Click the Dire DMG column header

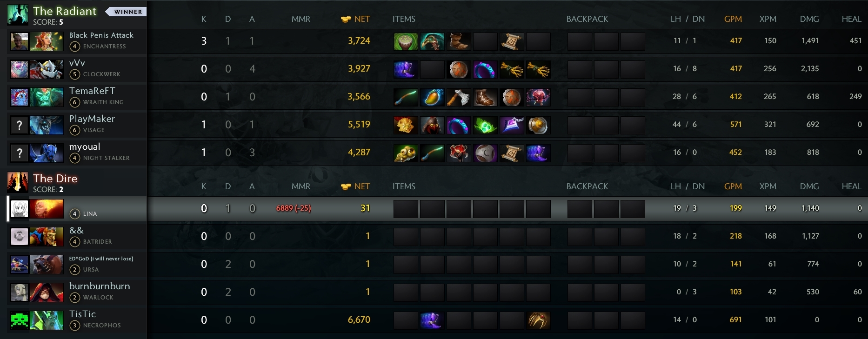[809, 186]
